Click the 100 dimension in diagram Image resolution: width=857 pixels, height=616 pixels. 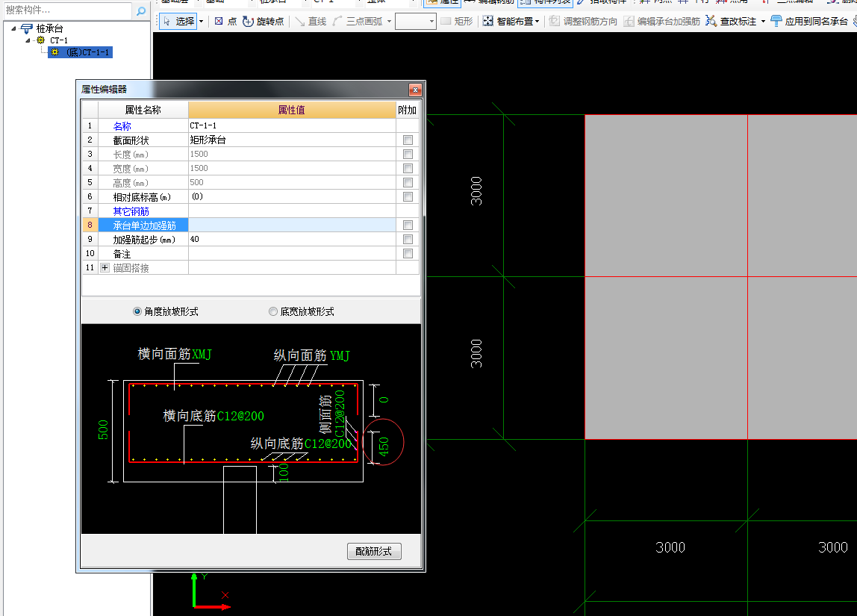[284, 473]
